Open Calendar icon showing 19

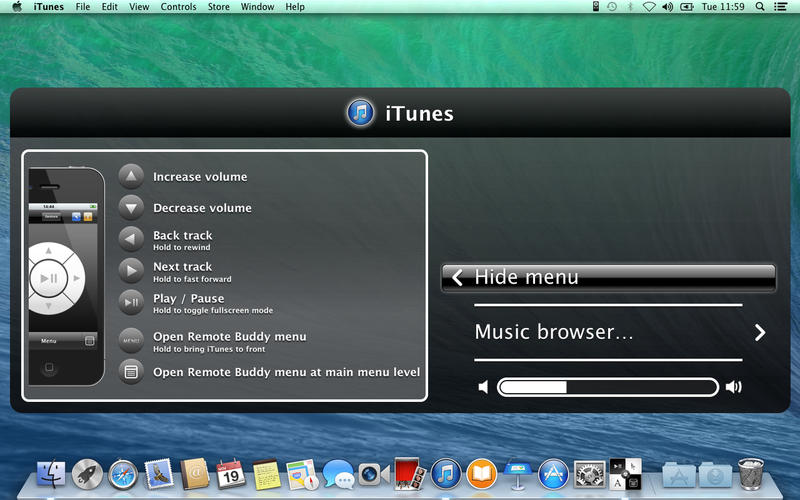coord(230,474)
